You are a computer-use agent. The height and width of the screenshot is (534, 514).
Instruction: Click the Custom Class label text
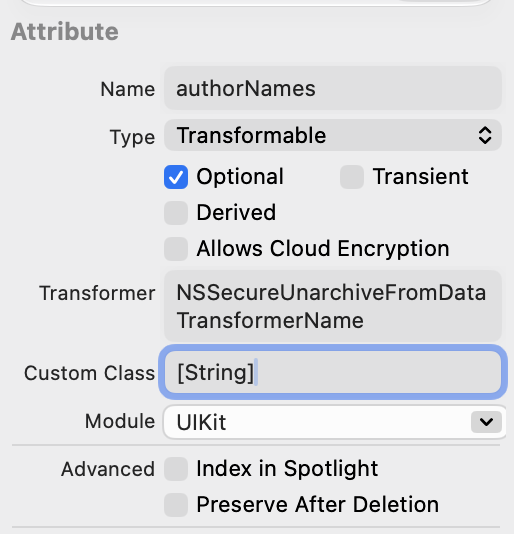(90, 373)
